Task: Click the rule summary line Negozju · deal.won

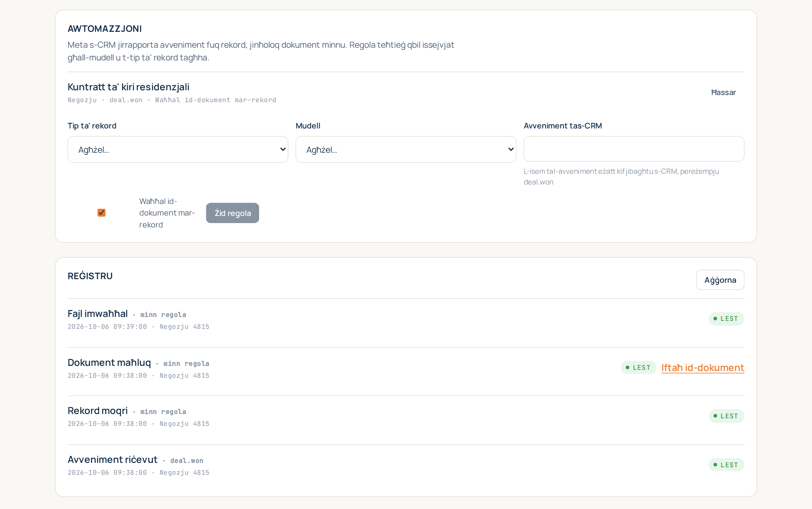Action: point(172,100)
